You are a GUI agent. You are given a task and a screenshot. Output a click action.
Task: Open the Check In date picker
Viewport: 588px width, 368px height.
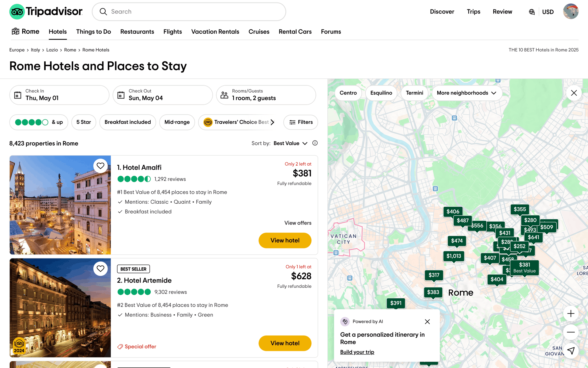59,95
